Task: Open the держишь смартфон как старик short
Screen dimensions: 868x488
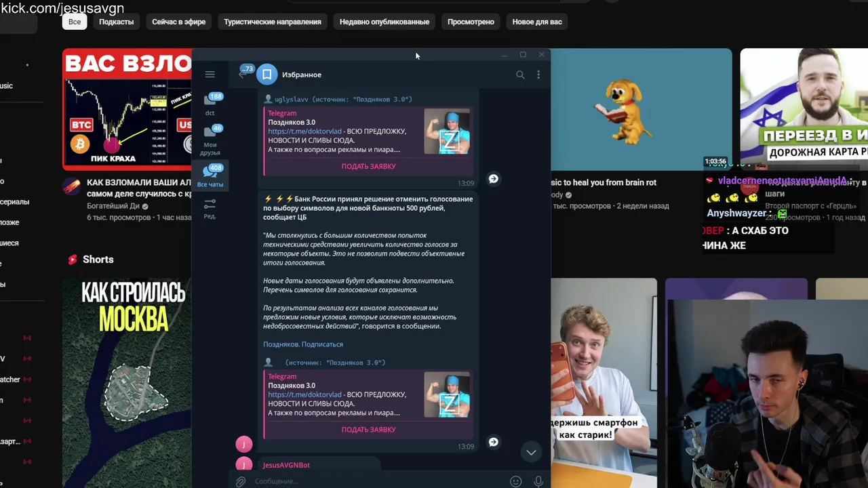Action: click(604, 383)
